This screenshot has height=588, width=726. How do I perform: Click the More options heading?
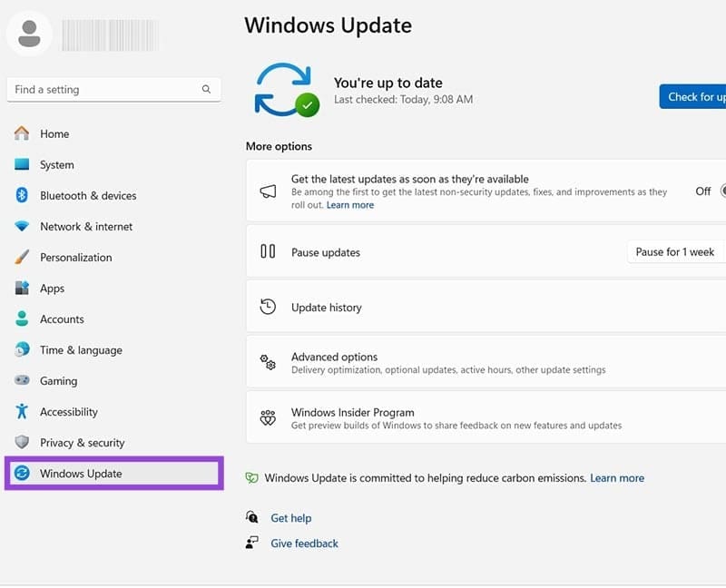(279, 146)
